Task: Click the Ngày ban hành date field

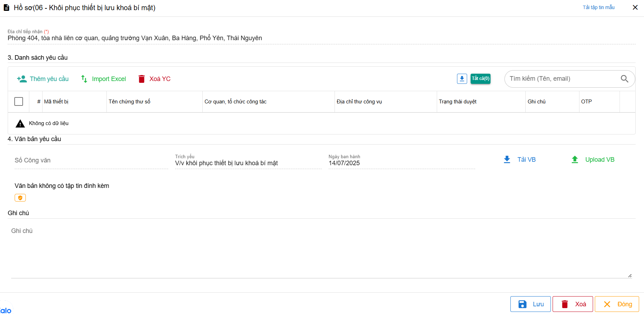Action: [401, 163]
